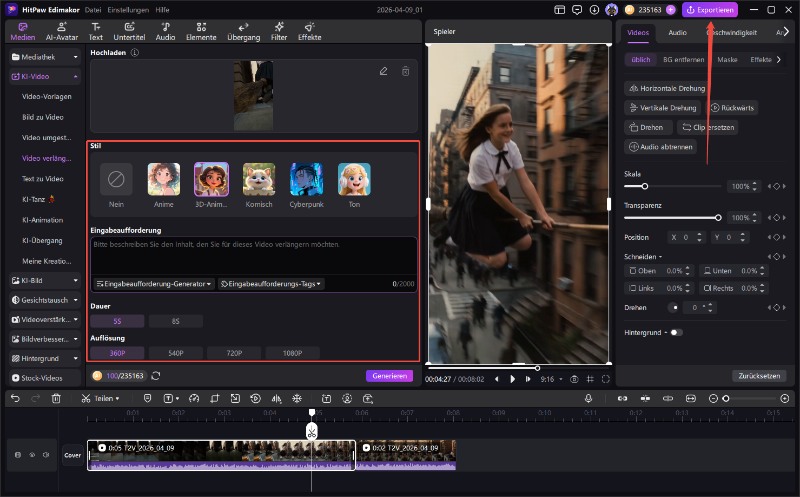800x497 pixels.
Task: Switch to the Audio properties tab
Action: [x=677, y=33]
